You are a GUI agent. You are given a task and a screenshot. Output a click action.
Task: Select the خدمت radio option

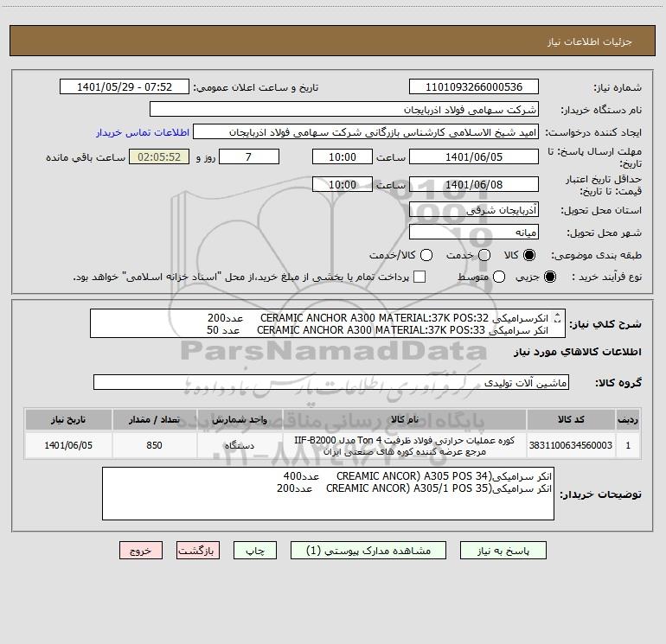point(484,255)
